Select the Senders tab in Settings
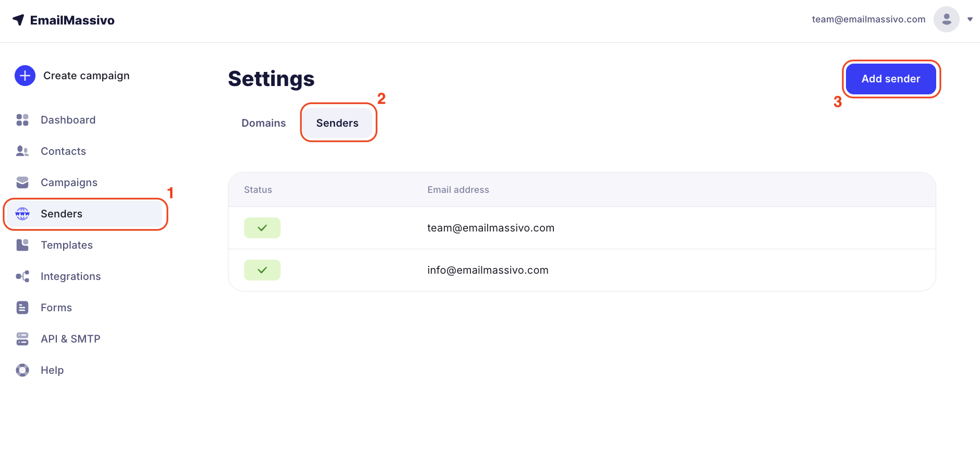980x464 pixels. (x=337, y=123)
